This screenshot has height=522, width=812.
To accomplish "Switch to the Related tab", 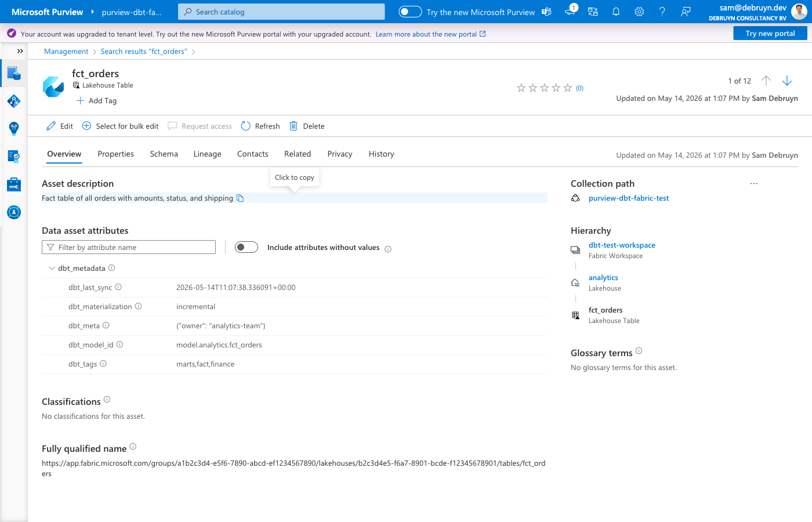I will pyautogui.click(x=298, y=154).
